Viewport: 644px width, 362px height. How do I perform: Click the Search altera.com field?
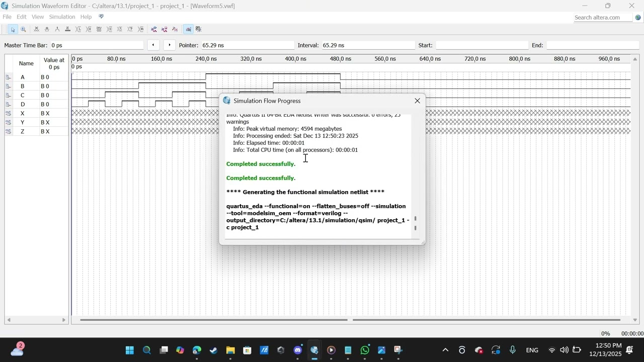point(603,17)
